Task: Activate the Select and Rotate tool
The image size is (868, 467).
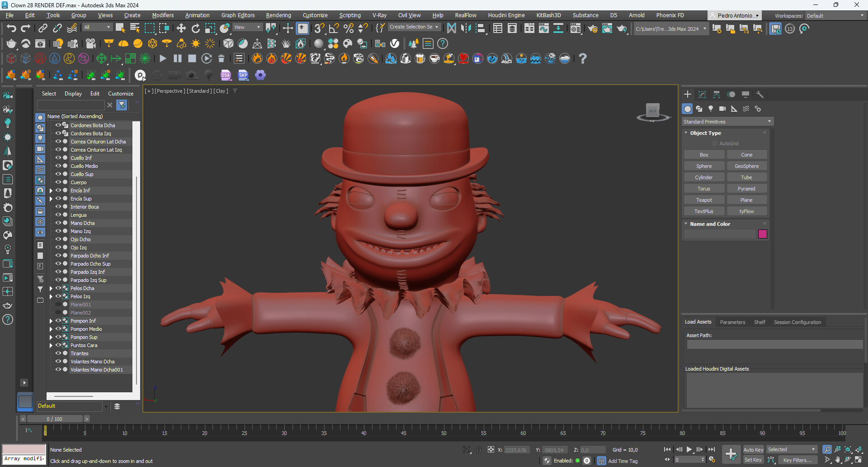Action: coord(195,28)
